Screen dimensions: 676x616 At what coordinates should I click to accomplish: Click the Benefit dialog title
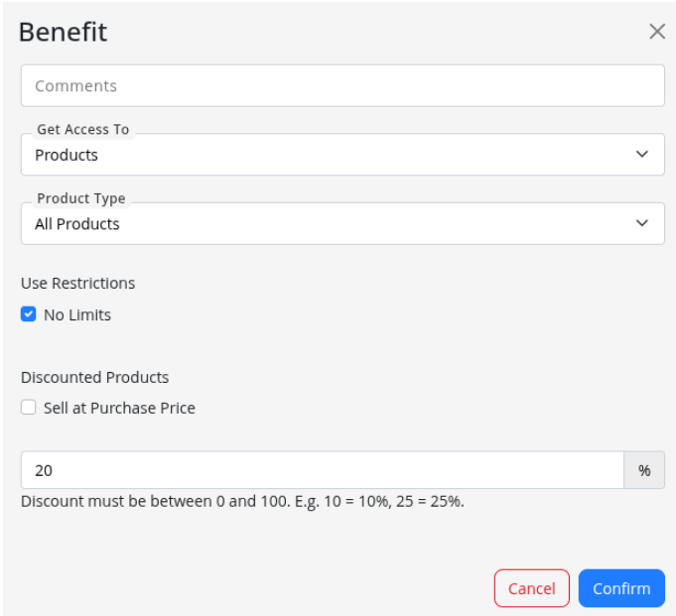(x=64, y=32)
